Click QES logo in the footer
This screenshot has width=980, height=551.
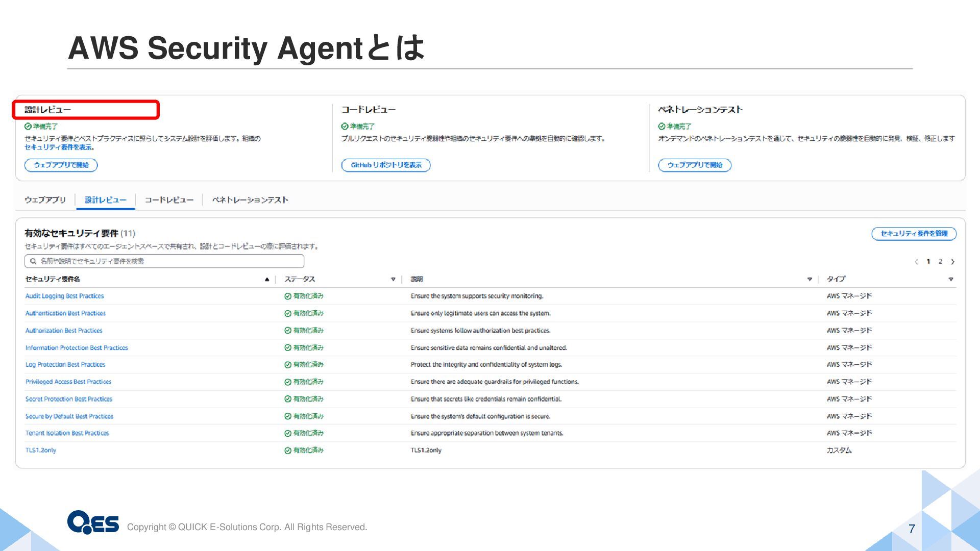click(93, 522)
